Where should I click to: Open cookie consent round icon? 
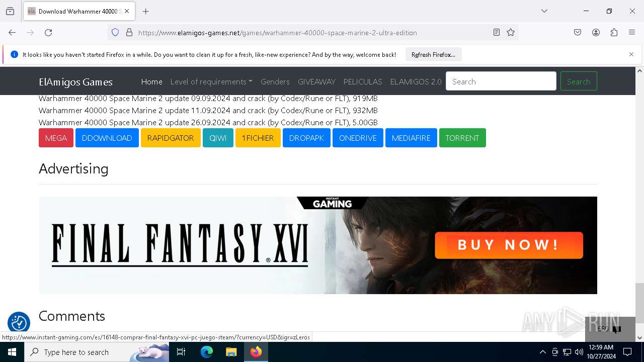click(19, 323)
